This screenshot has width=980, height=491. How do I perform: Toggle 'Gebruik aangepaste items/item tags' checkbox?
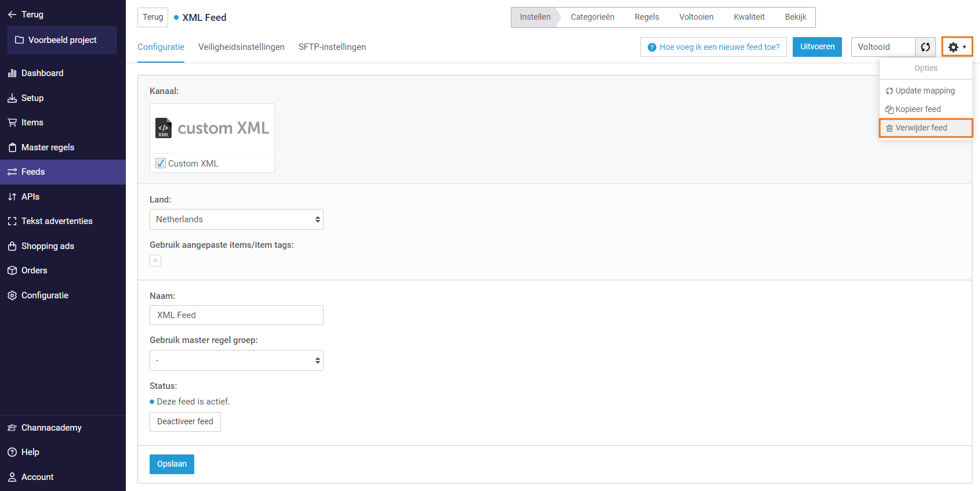[155, 261]
